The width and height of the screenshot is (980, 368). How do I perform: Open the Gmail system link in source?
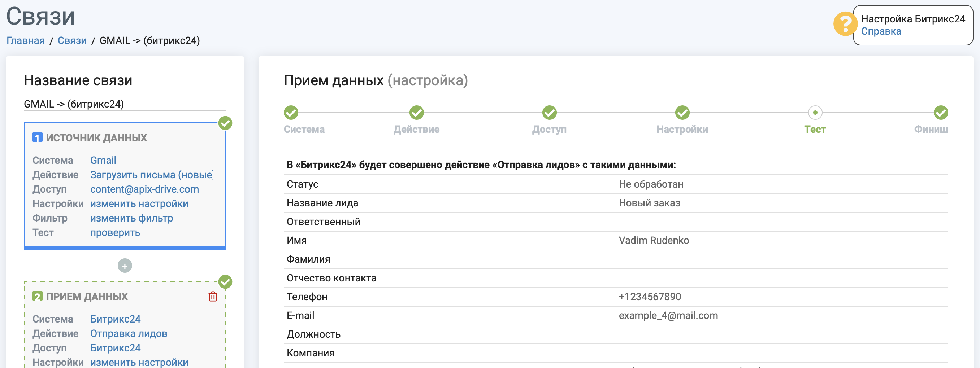pyautogui.click(x=103, y=161)
